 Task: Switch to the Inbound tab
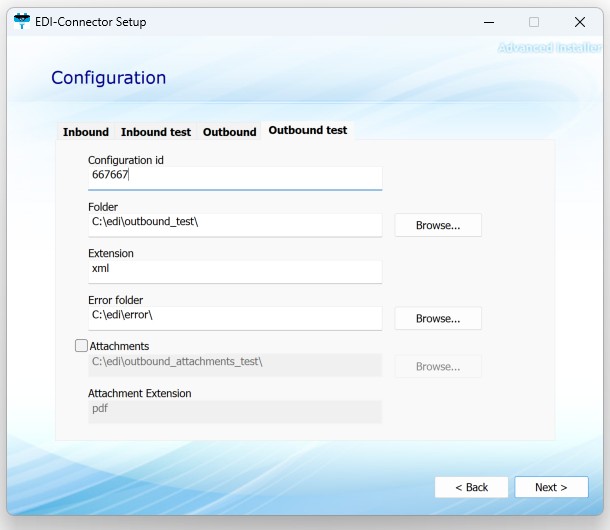point(86,132)
